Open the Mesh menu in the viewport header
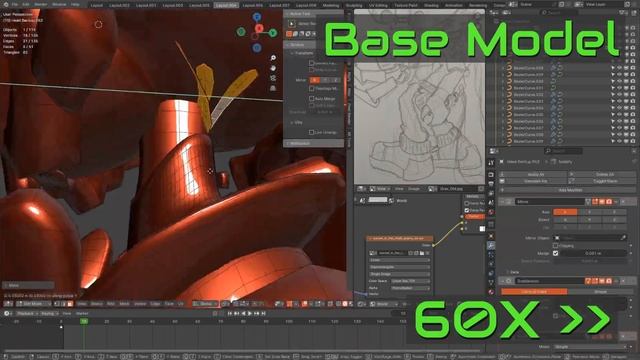 click(x=124, y=304)
